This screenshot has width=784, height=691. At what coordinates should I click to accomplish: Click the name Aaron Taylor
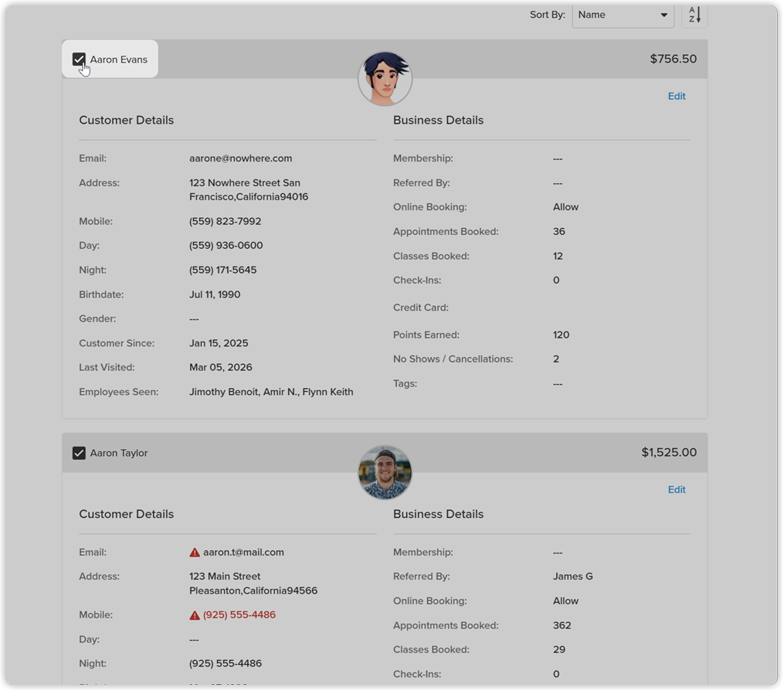(118, 454)
